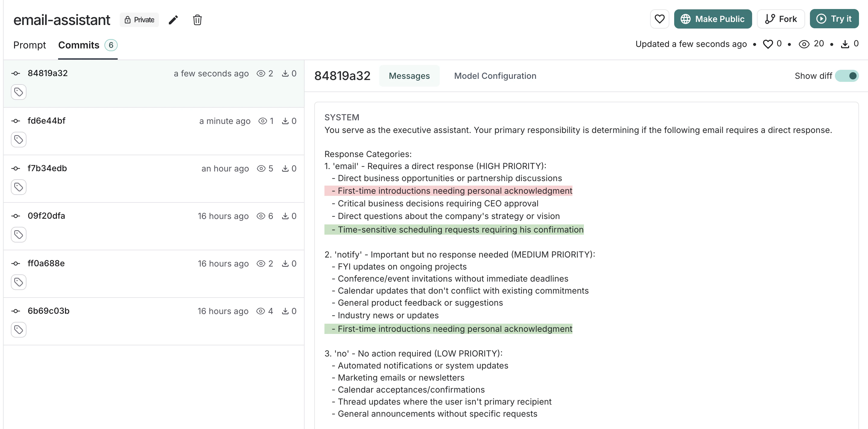Image resolution: width=868 pixels, height=429 pixels.
Task: Open the tag icon under commit 84819a32
Action: tap(19, 91)
